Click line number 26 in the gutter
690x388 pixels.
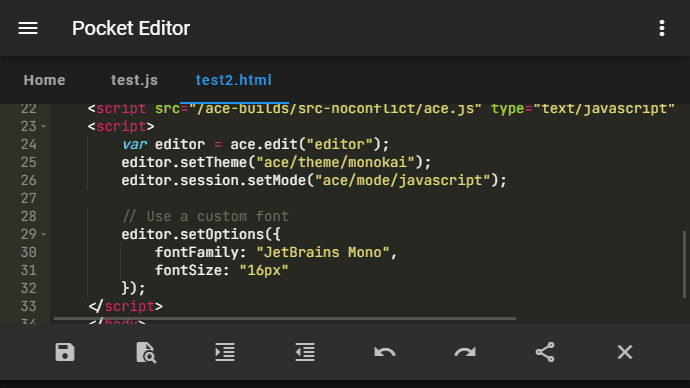(29, 180)
